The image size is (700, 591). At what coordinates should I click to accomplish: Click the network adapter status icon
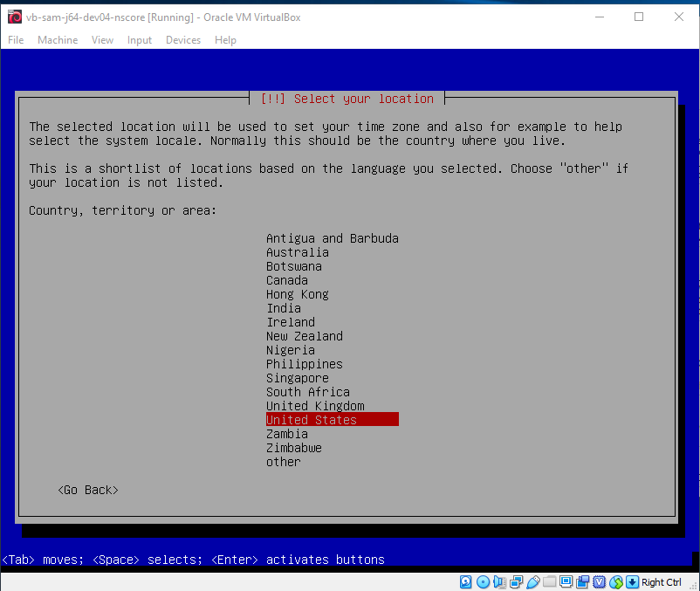coord(516,581)
